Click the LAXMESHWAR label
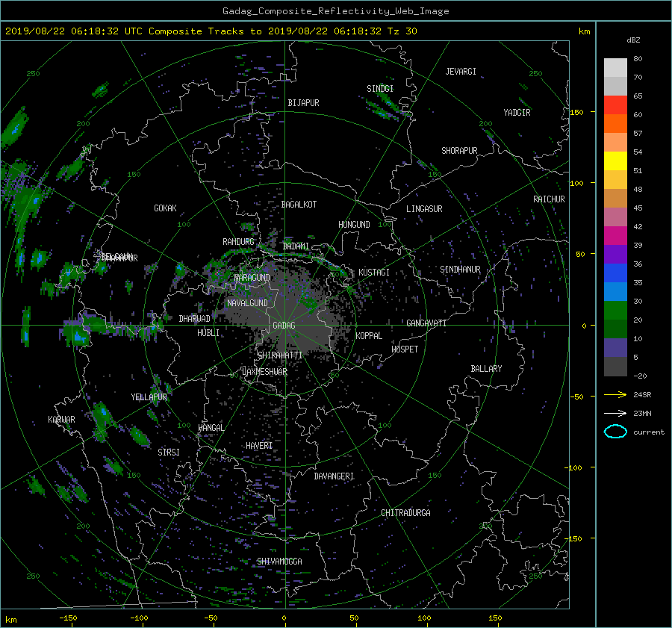Screen dimensions: 672x628 pos(264,372)
